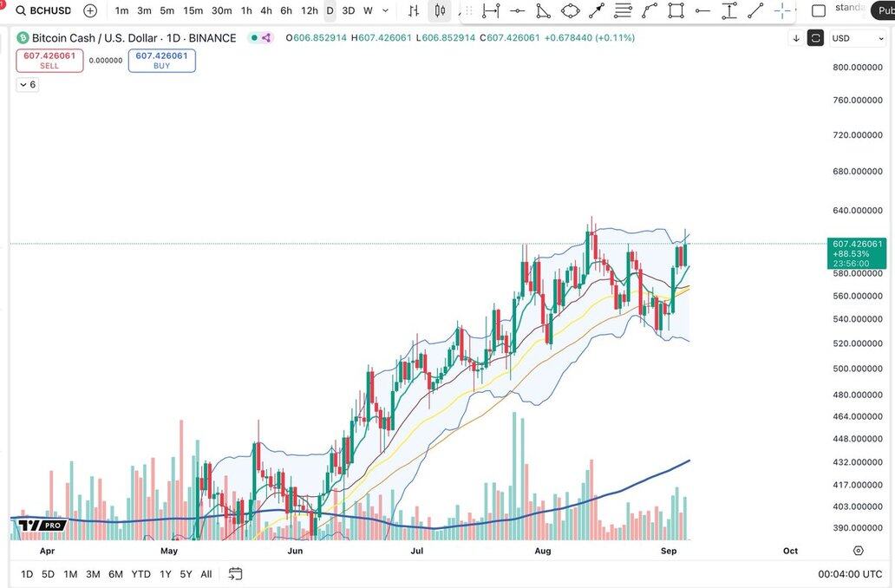This screenshot has width=895, height=588.
Task: Select the horizontal line drawing tool
Action: (517, 10)
